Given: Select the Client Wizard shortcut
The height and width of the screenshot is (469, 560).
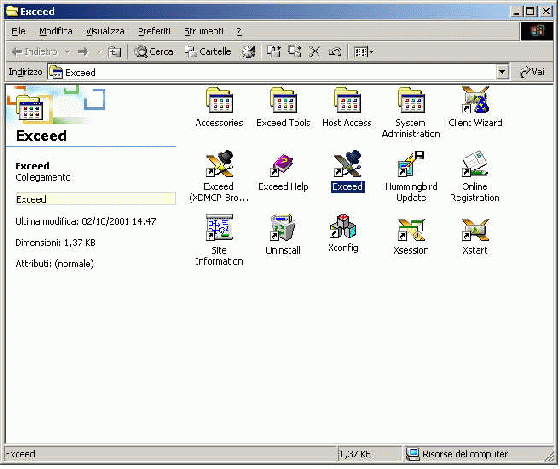Looking at the screenshot, I should click(x=475, y=107).
